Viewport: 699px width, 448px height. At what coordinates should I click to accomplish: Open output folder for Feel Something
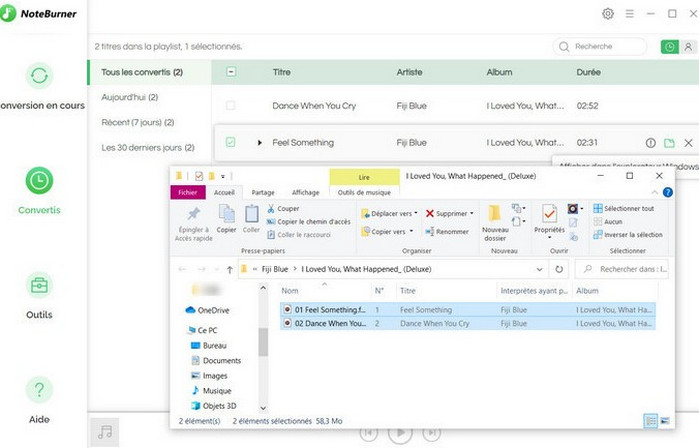[x=669, y=143]
